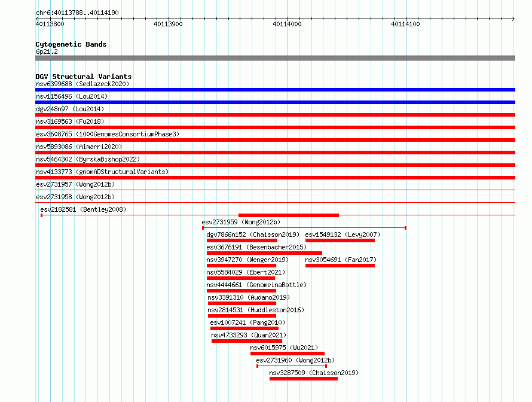Click the red bar under nsv4444661 (GenomeinaBottle)
Viewport: 532px width, 402px height.
tap(241, 291)
